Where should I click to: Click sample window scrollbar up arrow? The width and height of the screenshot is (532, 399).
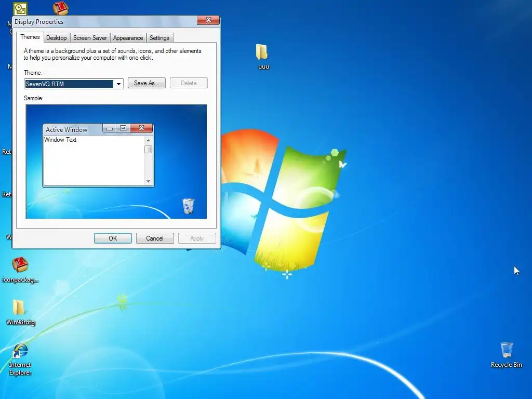[x=148, y=140]
